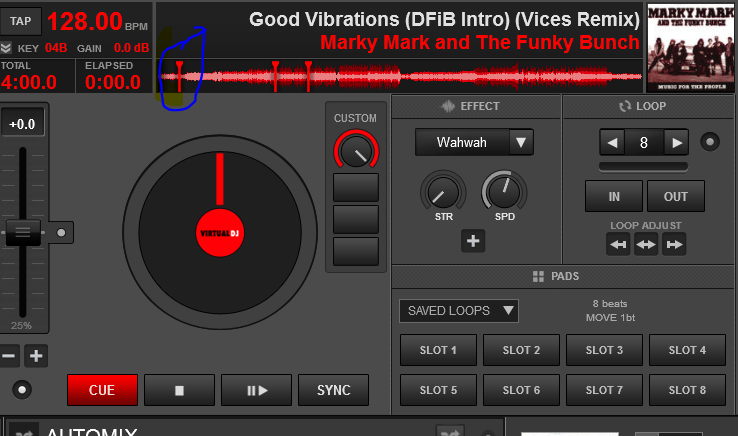Open the LOOP panel header
Screen dimensions: 738x436
(x=649, y=106)
